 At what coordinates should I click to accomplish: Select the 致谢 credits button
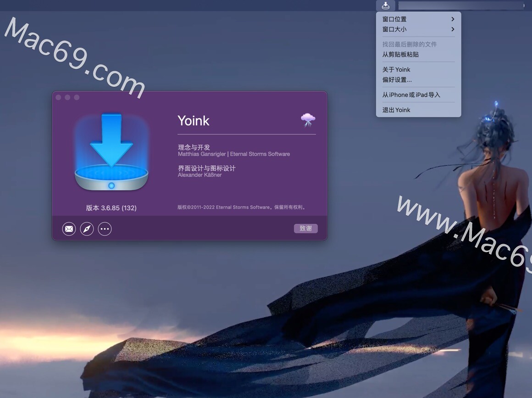point(305,228)
